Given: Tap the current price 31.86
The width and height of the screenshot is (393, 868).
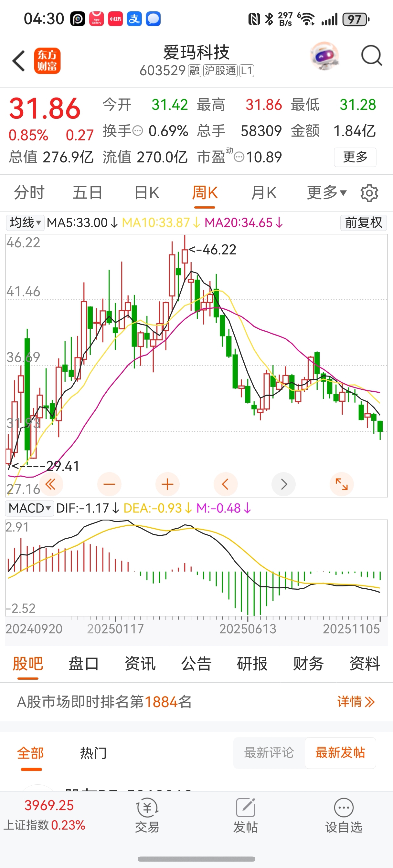Looking at the screenshot, I should tap(45, 108).
